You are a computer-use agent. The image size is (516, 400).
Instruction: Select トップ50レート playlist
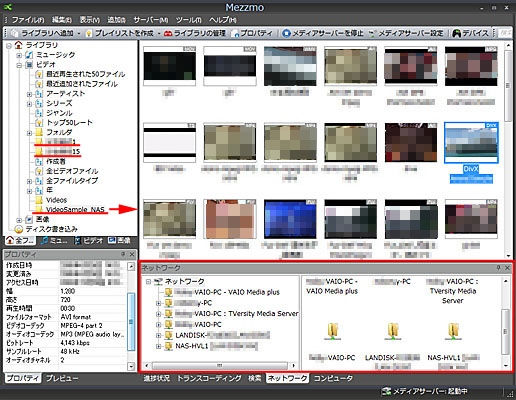click(69, 122)
